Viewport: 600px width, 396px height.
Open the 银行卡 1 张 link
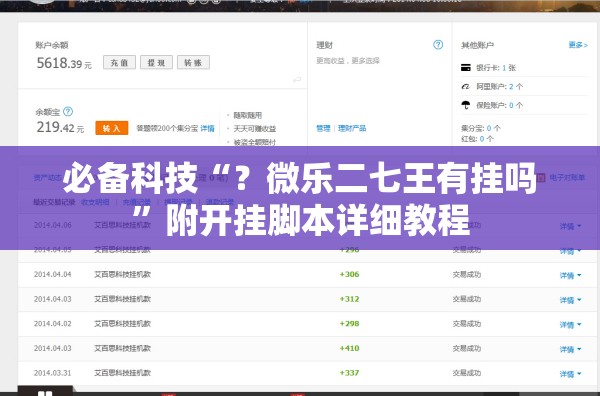[496, 68]
